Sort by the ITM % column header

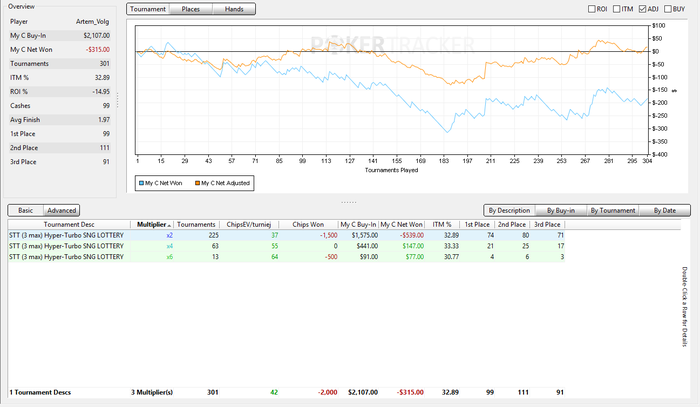coord(442,225)
